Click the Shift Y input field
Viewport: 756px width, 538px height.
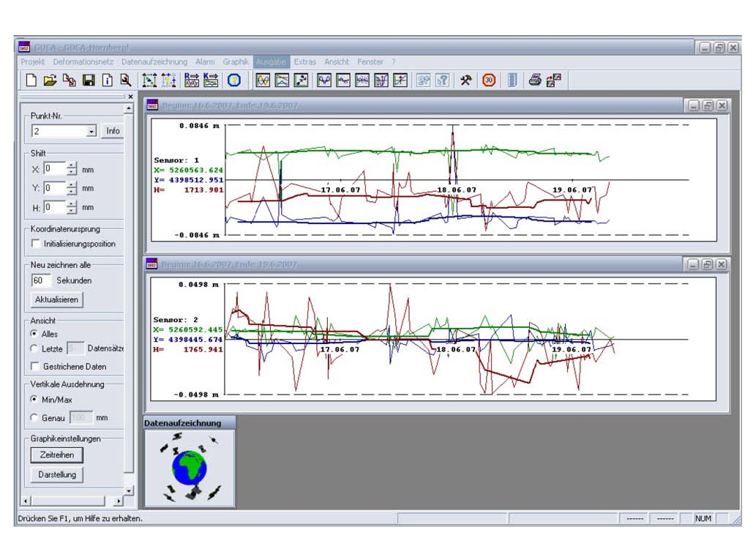(54, 188)
